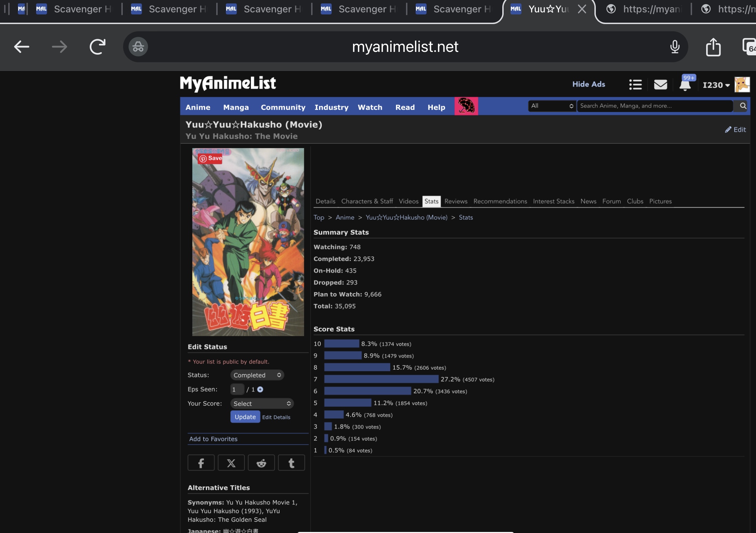Share on Reddit icon

coord(261,463)
